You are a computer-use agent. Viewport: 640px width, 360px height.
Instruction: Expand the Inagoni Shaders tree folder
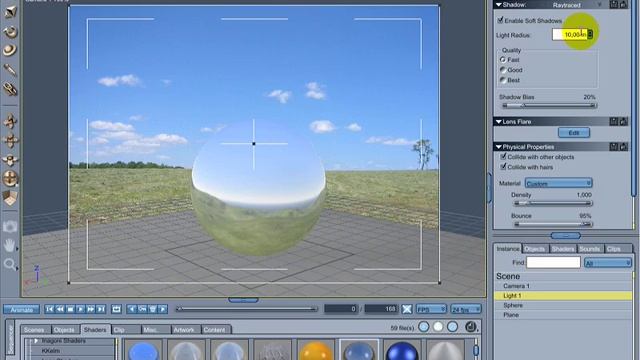point(36,340)
